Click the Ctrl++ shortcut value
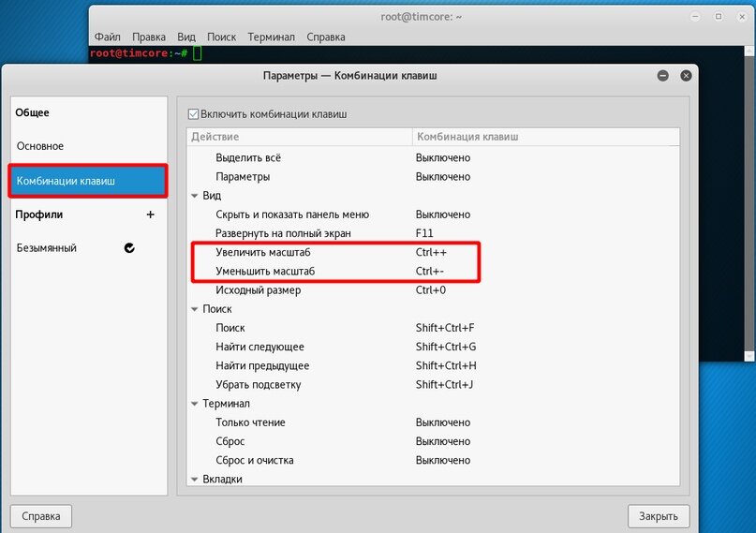 tap(431, 252)
